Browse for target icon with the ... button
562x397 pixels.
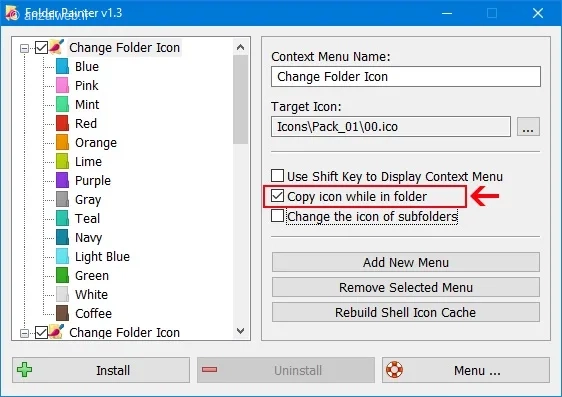point(528,126)
